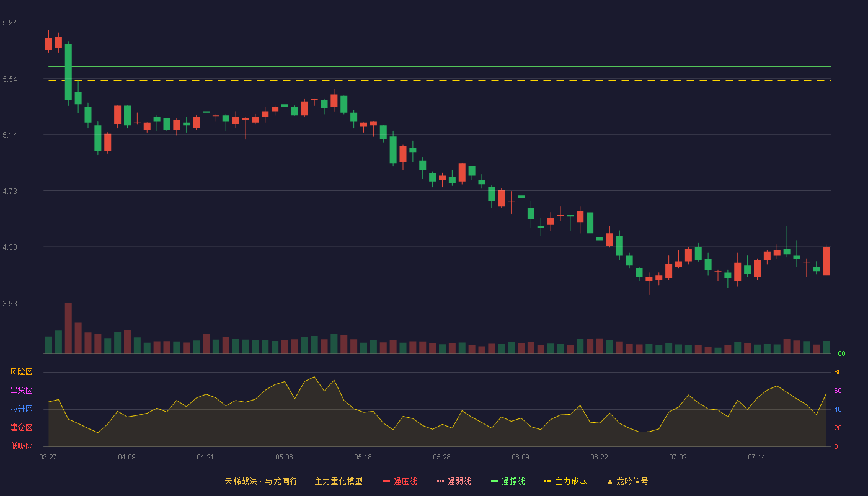Click the 06-09 date label
868x496 pixels.
point(520,457)
